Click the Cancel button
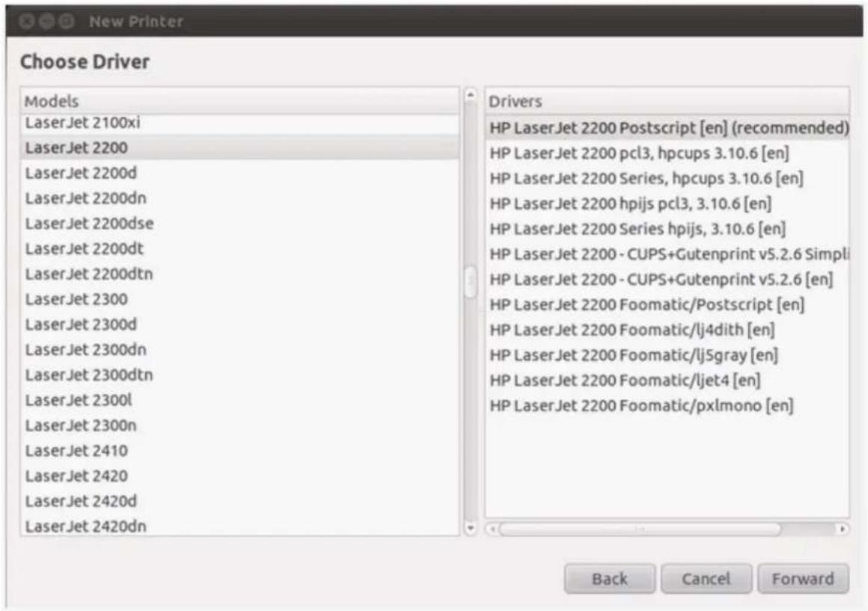 [x=706, y=579]
